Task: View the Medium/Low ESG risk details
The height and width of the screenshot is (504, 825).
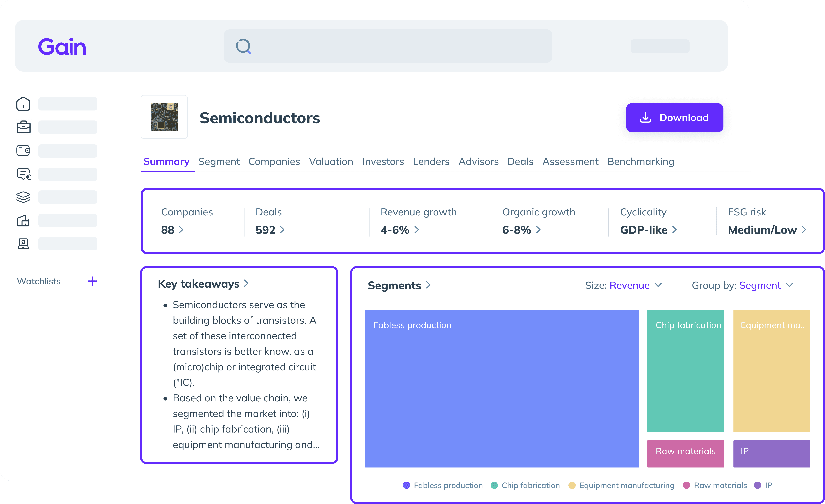Action: click(x=767, y=230)
